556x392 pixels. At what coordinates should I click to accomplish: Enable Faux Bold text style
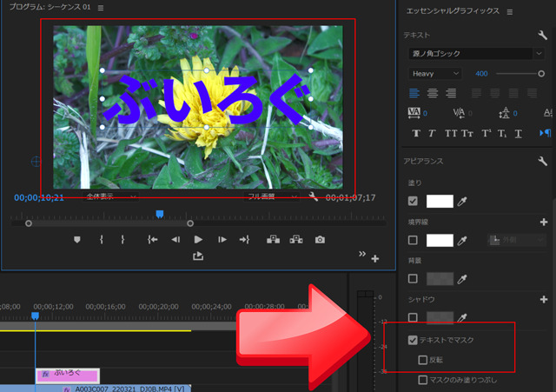coord(416,133)
